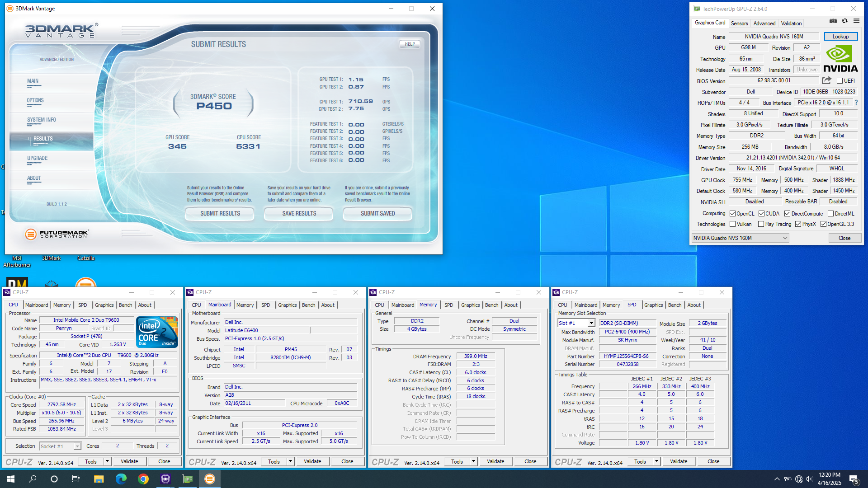Viewport: 868px width, 488px height.
Task: Click the BIOS export share icon in GPU-Z
Action: pyautogui.click(x=826, y=80)
